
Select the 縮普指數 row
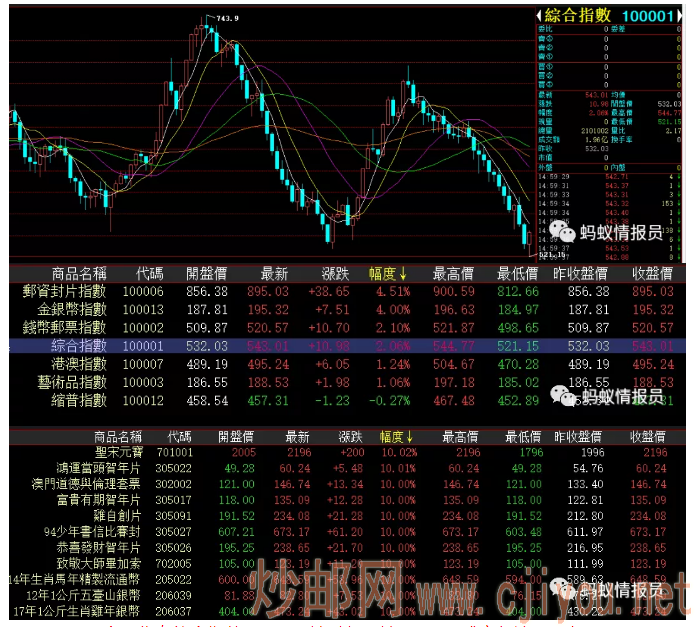pyautogui.click(x=79, y=400)
